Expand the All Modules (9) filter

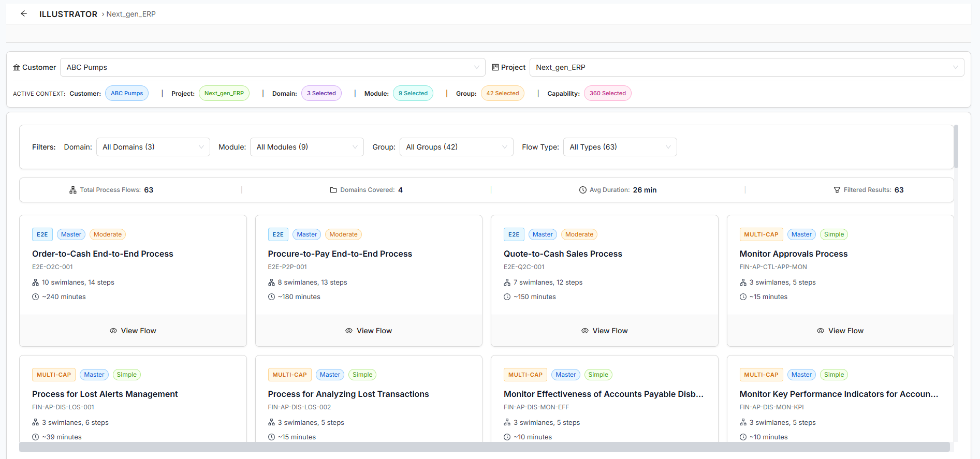(306, 147)
